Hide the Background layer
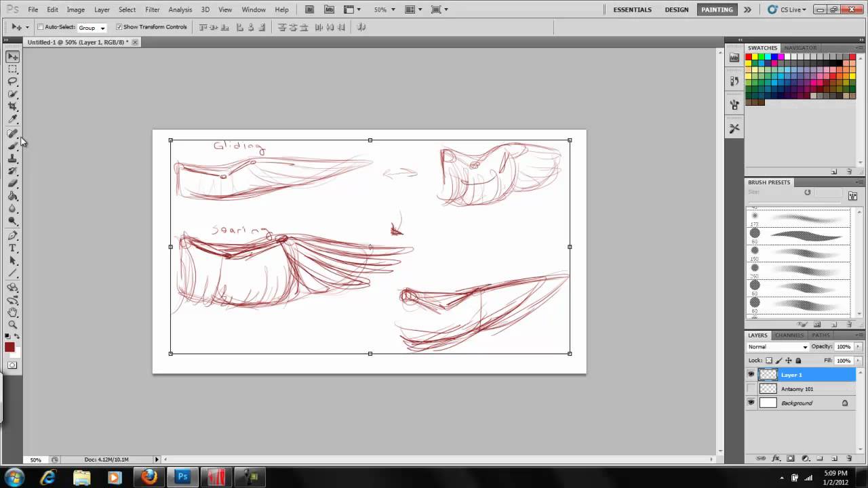The height and width of the screenshot is (488, 868). (x=751, y=403)
